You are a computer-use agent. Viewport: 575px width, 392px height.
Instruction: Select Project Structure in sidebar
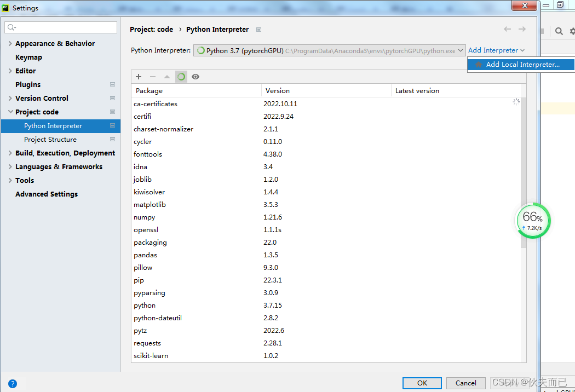coord(50,140)
